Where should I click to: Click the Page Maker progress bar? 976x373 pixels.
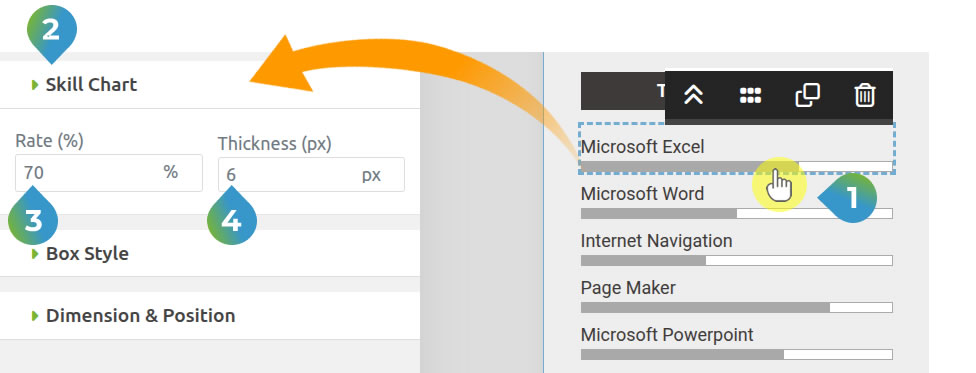tap(736, 308)
